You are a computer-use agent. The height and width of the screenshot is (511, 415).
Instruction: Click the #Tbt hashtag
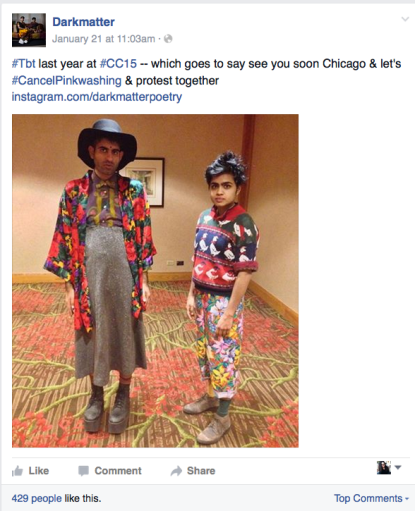[23, 63]
